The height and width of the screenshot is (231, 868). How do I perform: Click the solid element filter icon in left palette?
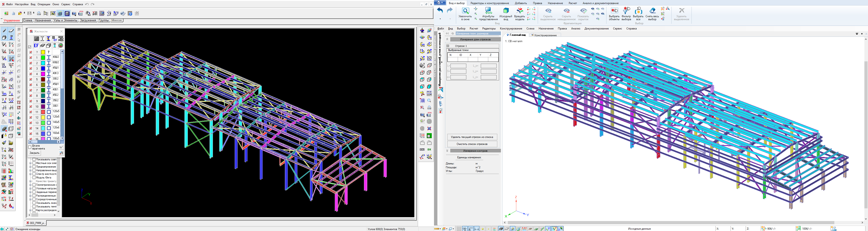[4, 38]
